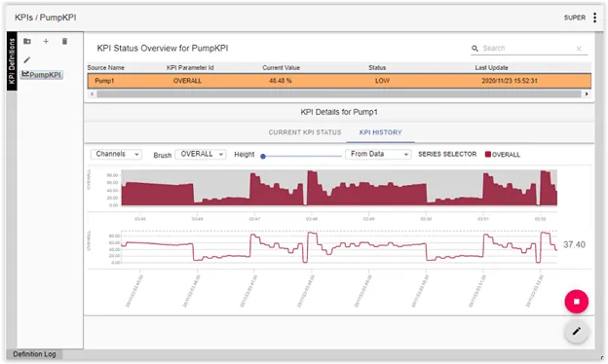This screenshot has height=364, width=608.
Task: Click on the OVERALL line chart
Action: [339, 247]
